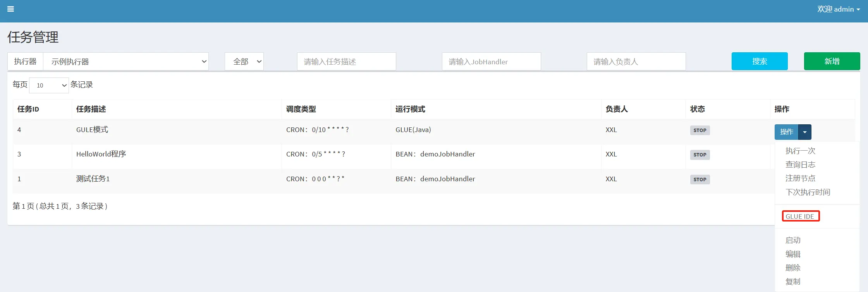Click the hamburger menu icon
The image size is (868, 292).
click(x=10, y=9)
